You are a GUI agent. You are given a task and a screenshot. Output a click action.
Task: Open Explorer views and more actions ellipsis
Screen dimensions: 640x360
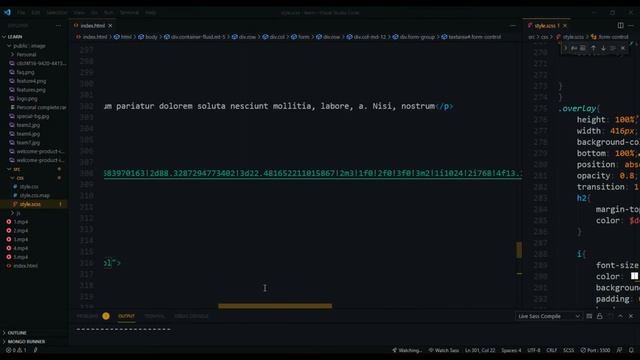tap(58, 25)
